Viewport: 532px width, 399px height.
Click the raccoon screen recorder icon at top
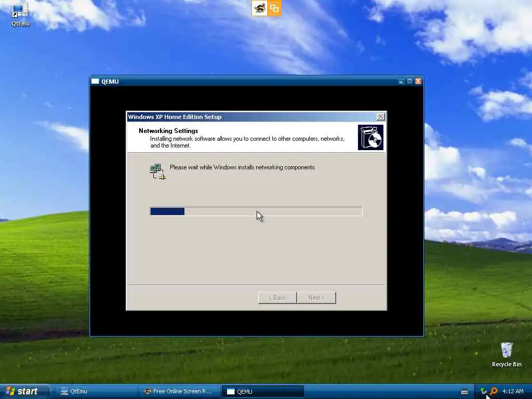[x=259, y=8]
